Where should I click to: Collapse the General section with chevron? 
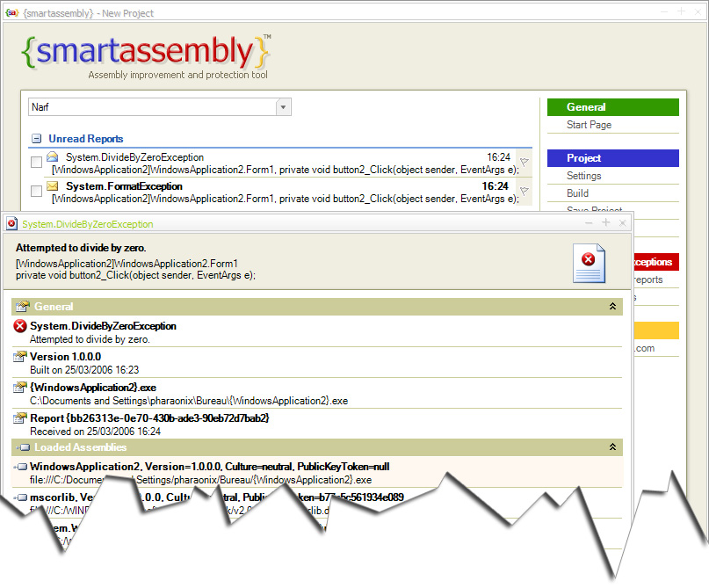point(612,307)
